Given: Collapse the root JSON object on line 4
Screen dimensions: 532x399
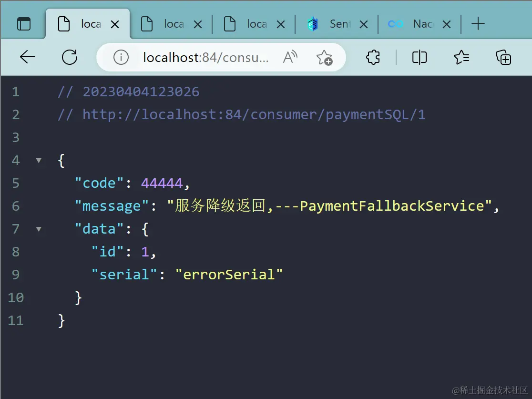Looking at the screenshot, I should (x=39, y=161).
